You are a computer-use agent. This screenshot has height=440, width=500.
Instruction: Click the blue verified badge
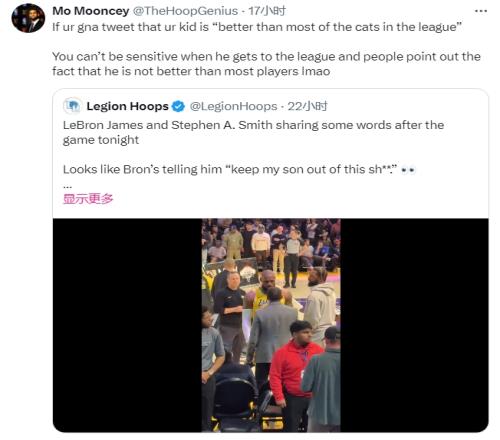click(x=178, y=106)
